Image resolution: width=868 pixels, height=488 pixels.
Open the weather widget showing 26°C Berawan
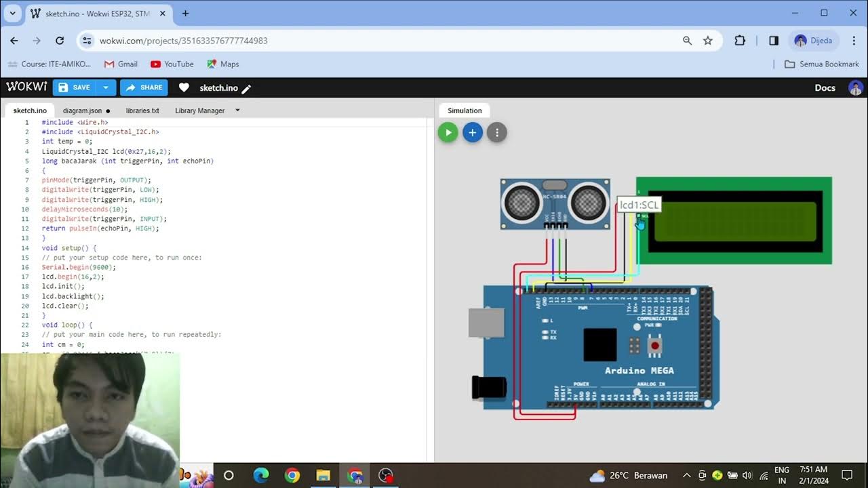[x=629, y=475]
